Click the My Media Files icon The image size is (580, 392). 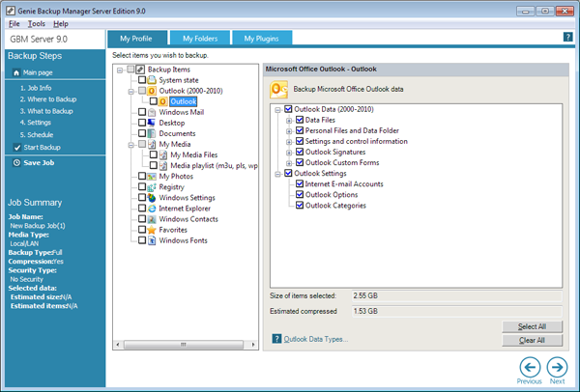click(163, 155)
